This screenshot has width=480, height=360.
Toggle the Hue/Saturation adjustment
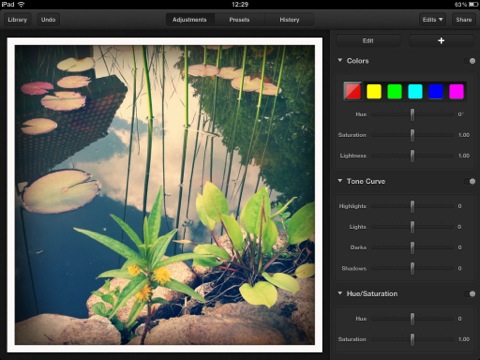(x=470, y=294)
